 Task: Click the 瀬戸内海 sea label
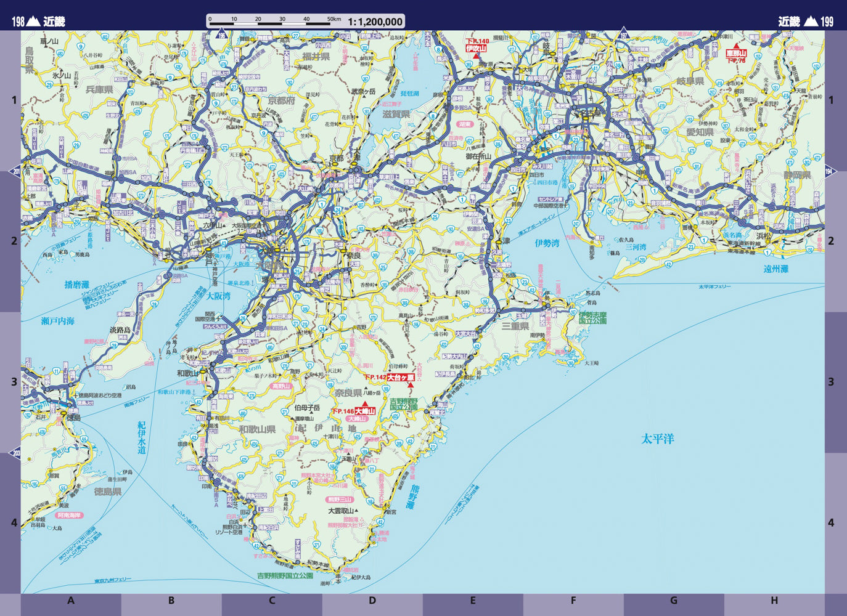(58, 321)
